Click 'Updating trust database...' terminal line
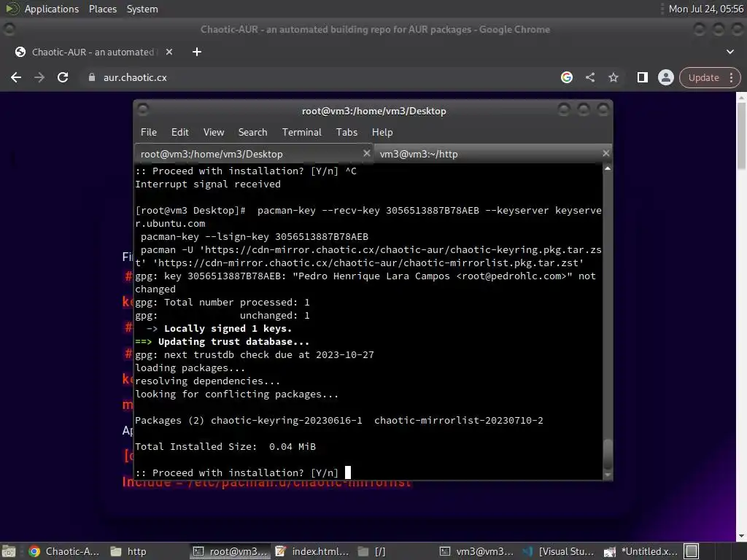 point(233,342)
